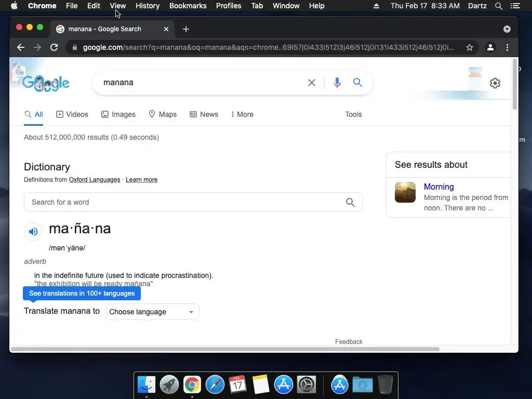Image resolution: width=532 pixels, height=399 pixels.
Task: Submit search with blue magnifier icon
Action: [357, 83]
